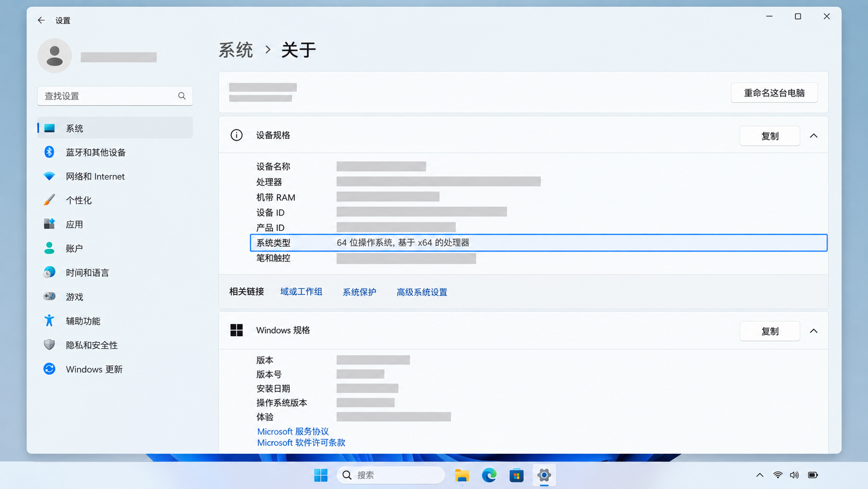Click the 应用 apps icon

(49, 224)
